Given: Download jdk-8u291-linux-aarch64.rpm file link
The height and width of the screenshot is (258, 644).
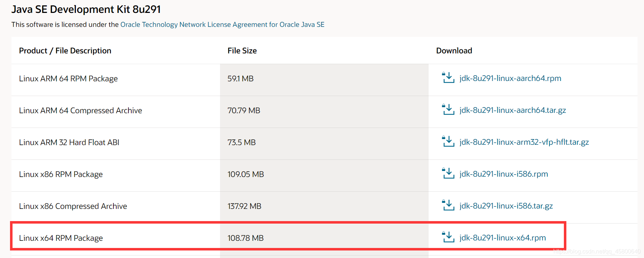Looking at the screenshot, I should click(510, 78).
